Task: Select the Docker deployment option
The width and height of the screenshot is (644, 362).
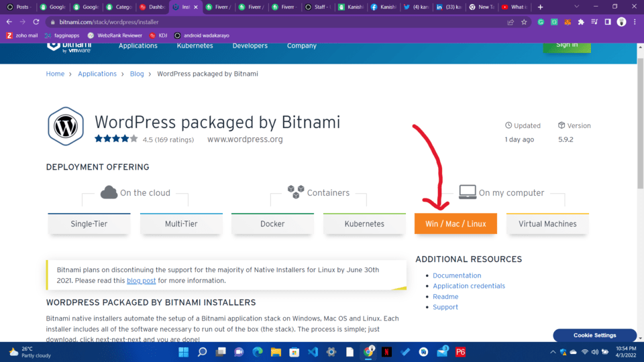Action: tap(272, 224)
